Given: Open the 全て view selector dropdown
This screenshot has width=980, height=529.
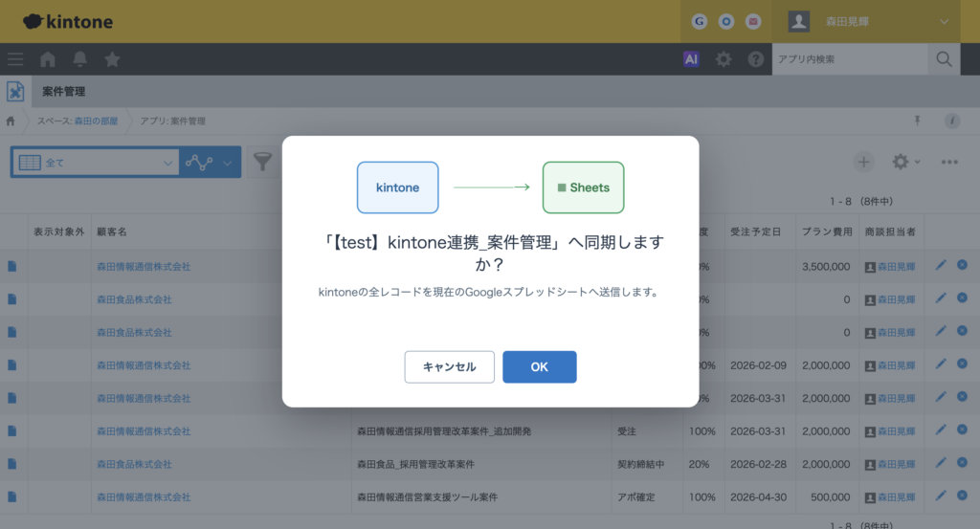Looking at the screenshot, I should click(95, 163).
